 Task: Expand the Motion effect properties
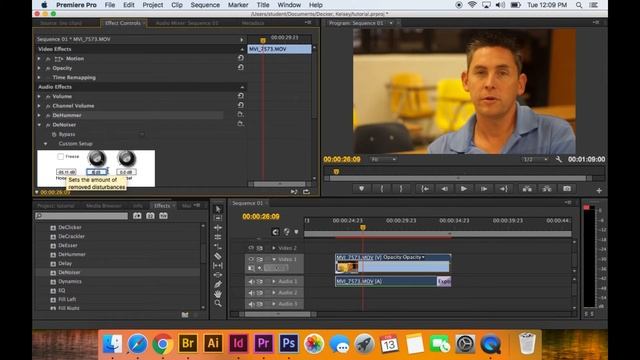point(39,59)
